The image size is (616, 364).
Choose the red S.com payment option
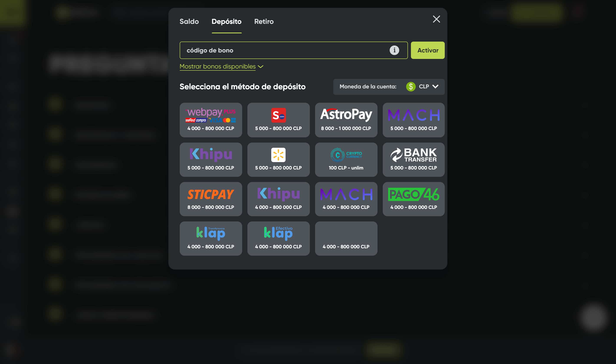pyautogui.click(x=279, y=120)
